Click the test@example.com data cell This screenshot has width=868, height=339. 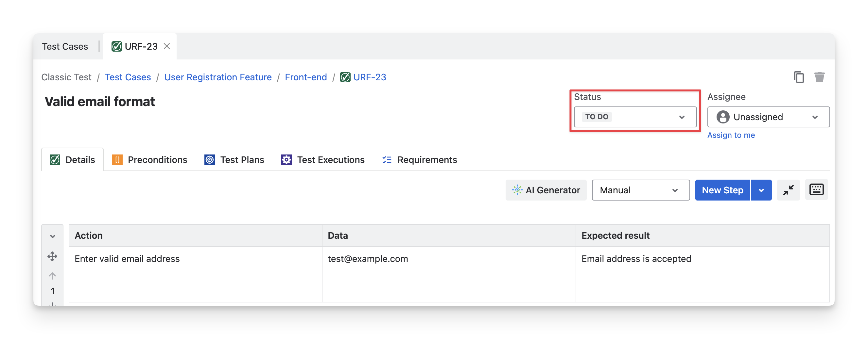(x=368, y=259)
